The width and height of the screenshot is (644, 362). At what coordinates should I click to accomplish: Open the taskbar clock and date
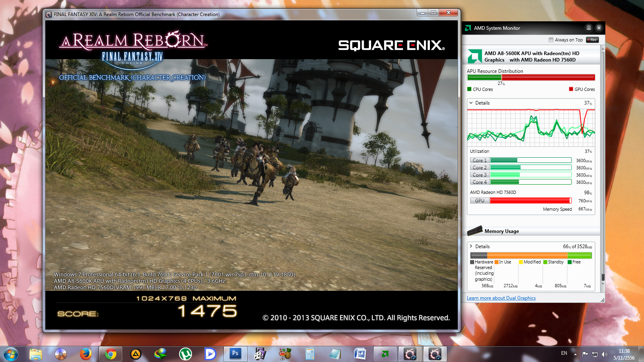(x=624, y=354)
